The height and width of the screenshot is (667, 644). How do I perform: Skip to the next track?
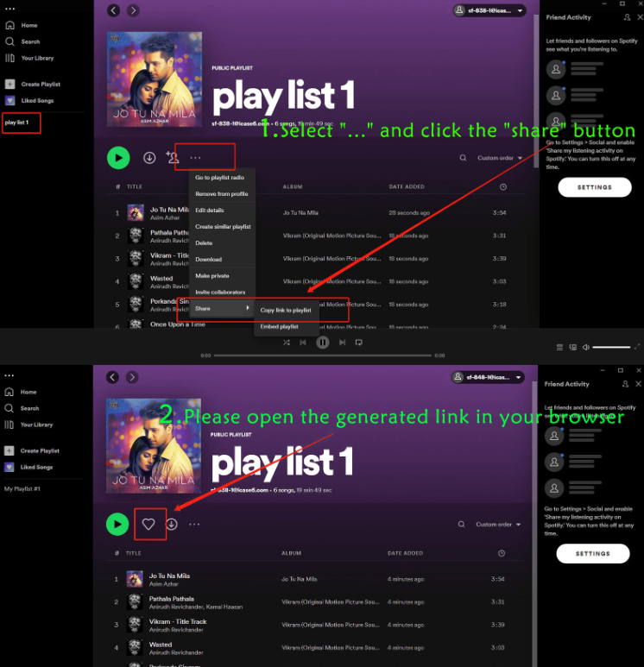(342, 343)
